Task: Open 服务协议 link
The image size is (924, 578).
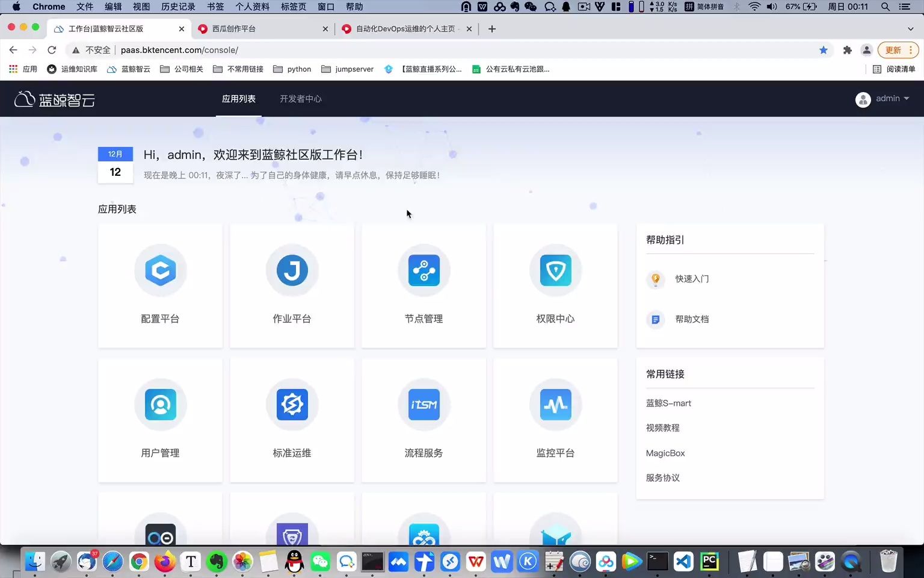Action: coord(663,478)
